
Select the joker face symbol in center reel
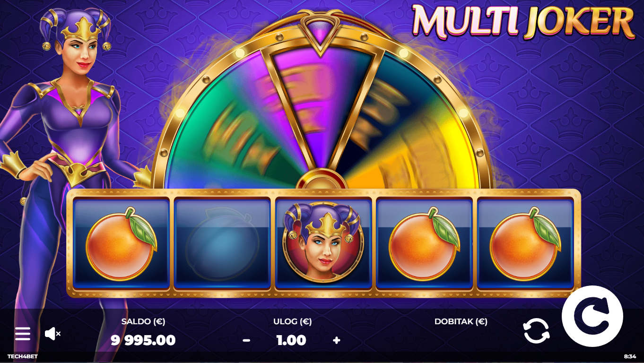pyautogui.click(x=323, y=243)
